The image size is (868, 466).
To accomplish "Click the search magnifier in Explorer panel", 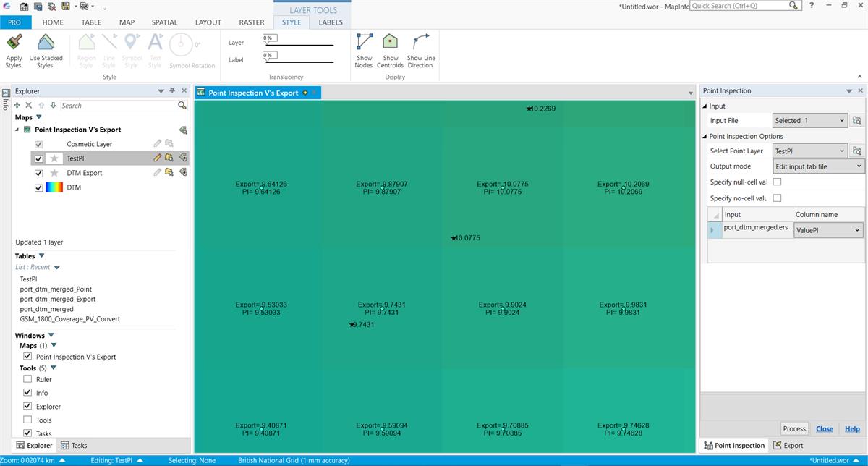I will pos(182,106).
